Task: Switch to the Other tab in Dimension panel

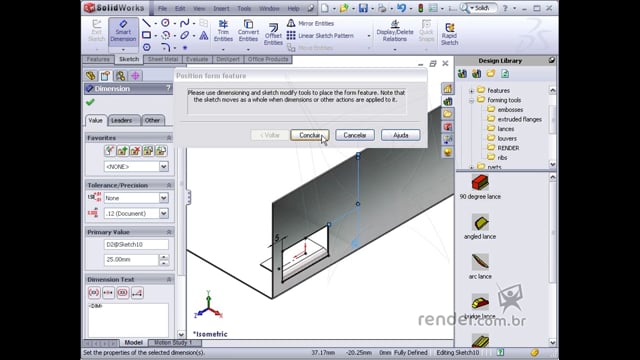Action: tap(152, 120)
